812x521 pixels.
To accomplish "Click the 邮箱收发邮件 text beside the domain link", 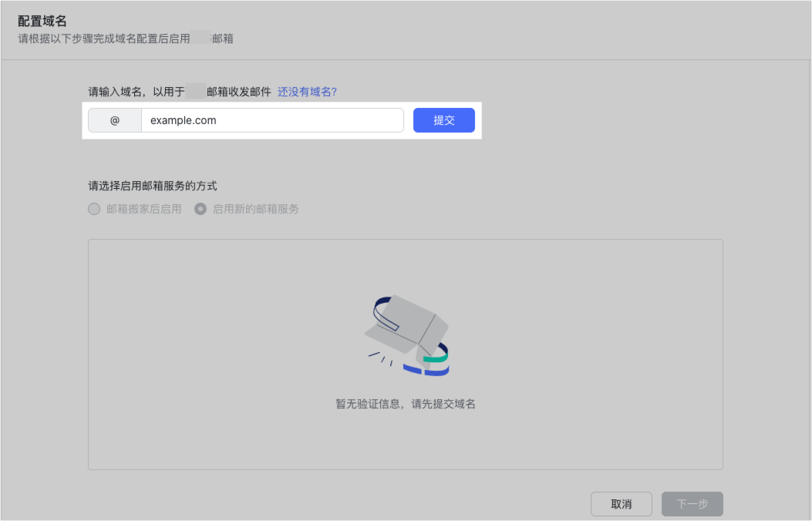I will [x=238, y=92].
